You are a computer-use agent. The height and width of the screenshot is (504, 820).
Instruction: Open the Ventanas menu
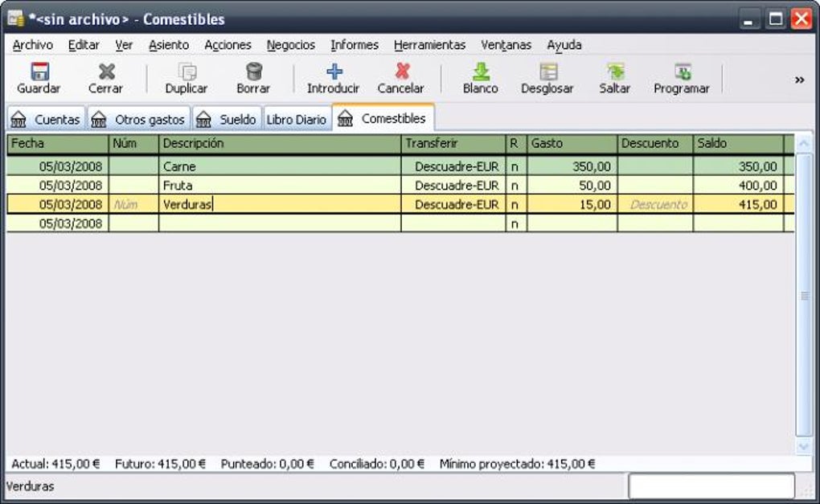[506, 45]
